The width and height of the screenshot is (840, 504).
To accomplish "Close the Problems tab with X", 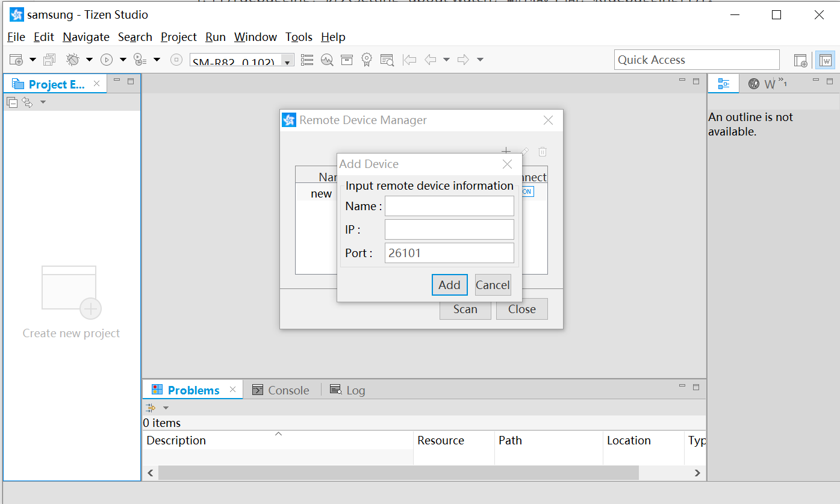I will click(x=233, y=390).
